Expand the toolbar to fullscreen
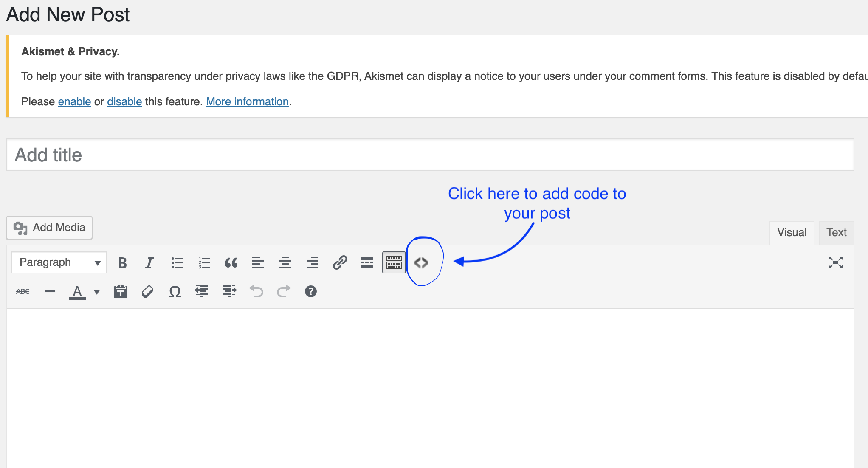Screen dimensions: 868x468 click(836, 263)
